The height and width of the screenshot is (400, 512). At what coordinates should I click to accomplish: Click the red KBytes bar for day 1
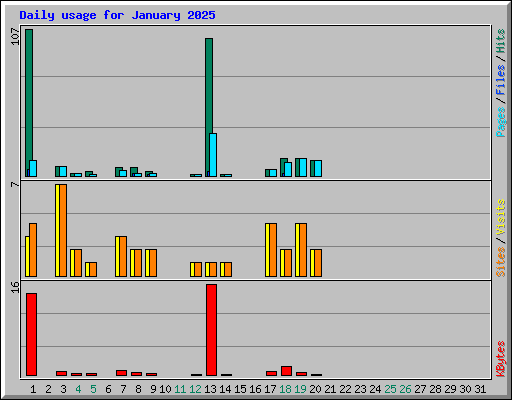31,335
